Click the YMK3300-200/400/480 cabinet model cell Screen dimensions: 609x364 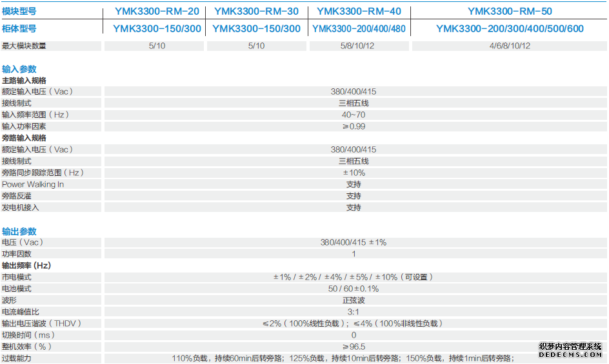[359, 28]
